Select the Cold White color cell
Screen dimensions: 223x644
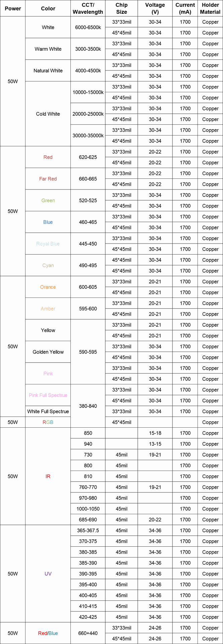(x=48, y=114)
